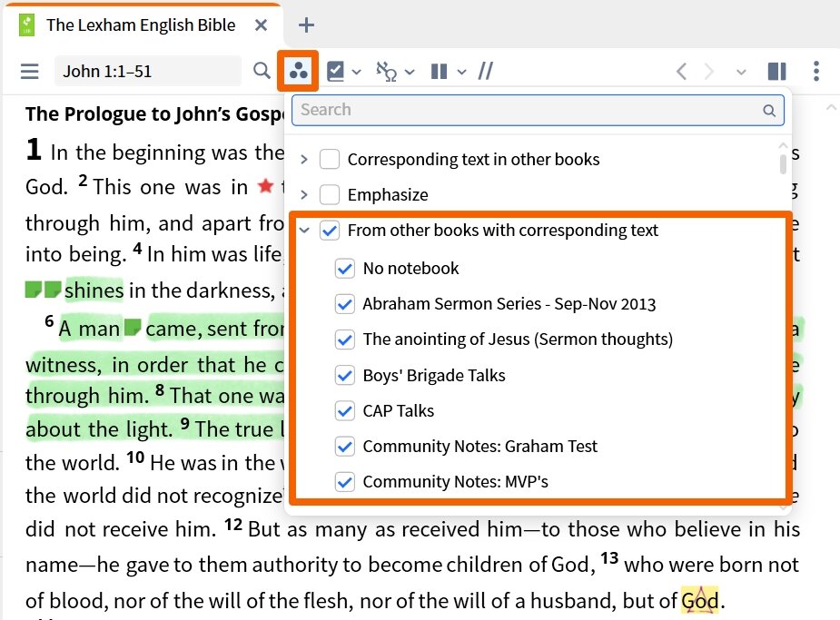Go forward with the right arrow
The image size is (840, 620).
[708, 71]
